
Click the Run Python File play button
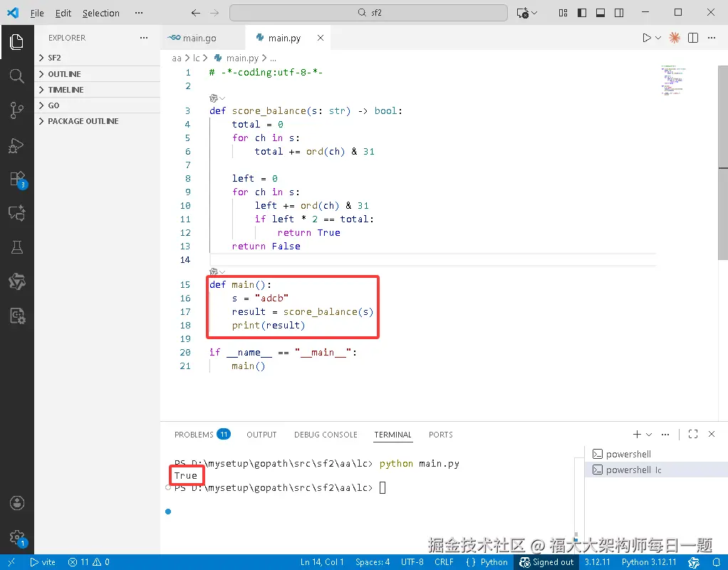646,38
